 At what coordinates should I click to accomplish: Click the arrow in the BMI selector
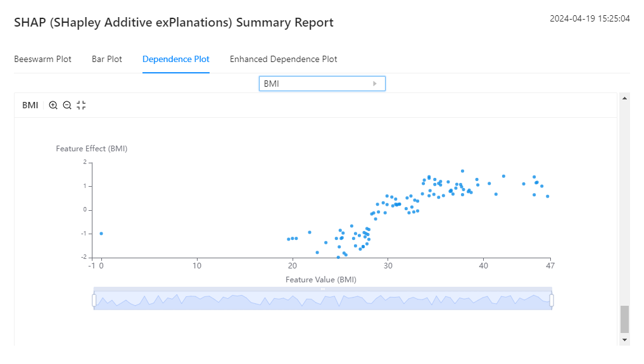(x=375, y=84)
